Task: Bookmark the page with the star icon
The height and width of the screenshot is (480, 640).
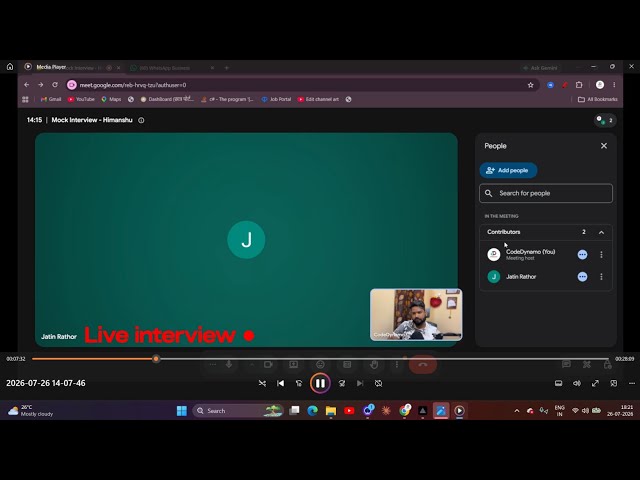Action: pos(530,85)
